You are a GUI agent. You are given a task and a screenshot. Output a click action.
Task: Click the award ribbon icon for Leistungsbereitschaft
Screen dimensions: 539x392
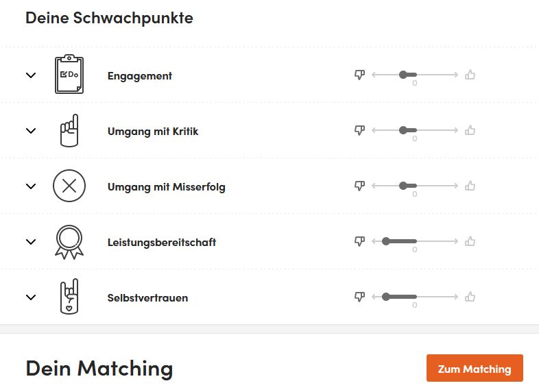point(69,242)
